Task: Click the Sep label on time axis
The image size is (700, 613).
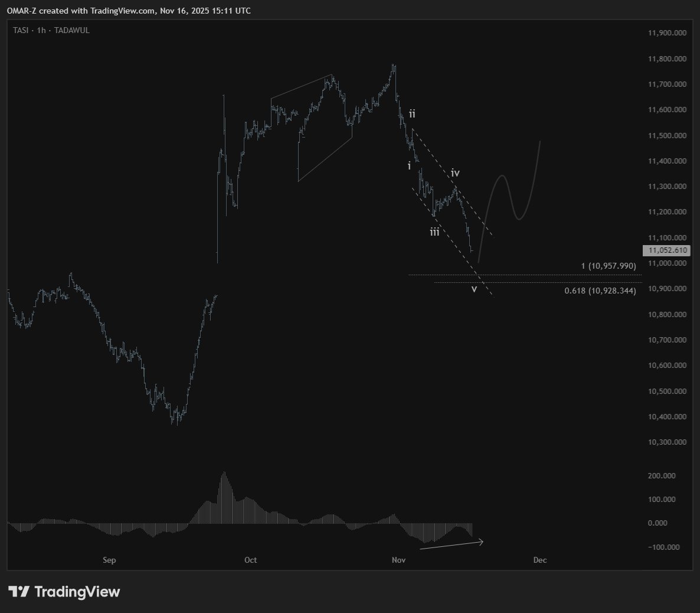Action: 109,560
